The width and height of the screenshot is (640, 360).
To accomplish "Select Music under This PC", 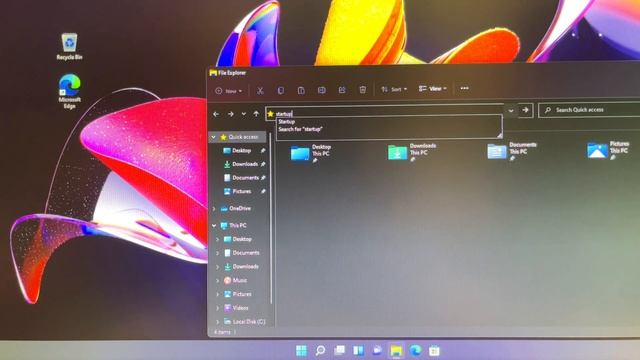I will [236, 280].
